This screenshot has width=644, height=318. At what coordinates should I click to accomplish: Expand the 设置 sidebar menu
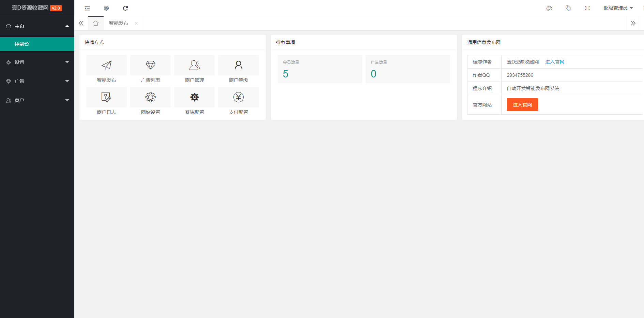tap(37, 62)
